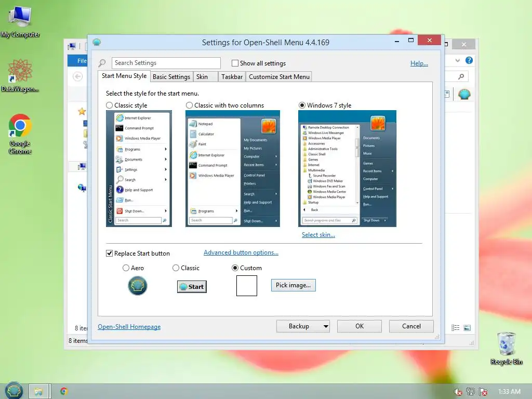The width and height of the screenshot is (532, 399).
Task: Click the OK button
Action: click(x=360, y=326)
